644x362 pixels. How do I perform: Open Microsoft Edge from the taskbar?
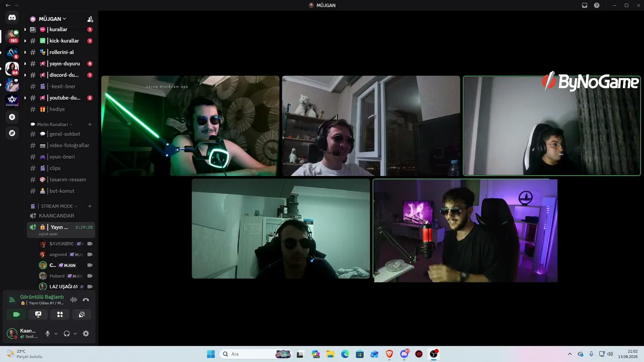[x=345, y=354]
